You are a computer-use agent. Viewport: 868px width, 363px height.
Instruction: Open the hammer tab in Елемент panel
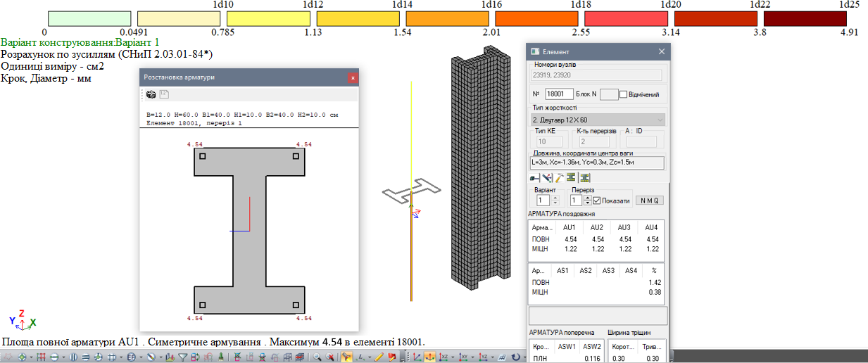(x=559, y=177)
